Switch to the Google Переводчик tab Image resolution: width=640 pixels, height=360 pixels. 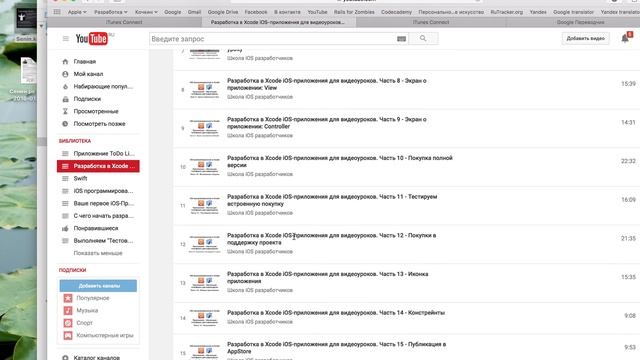(580, 22)
